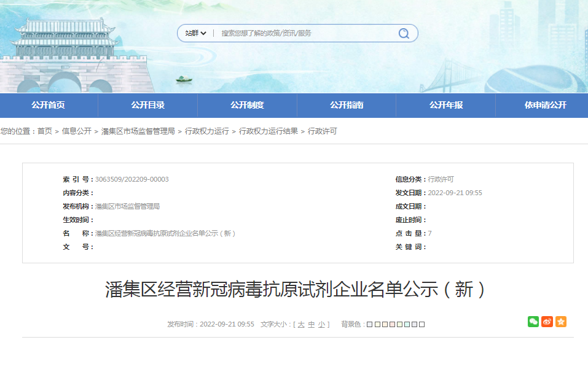
Task: Share the article to Weibo
Action: pyautogui.click(x=546, y=321)
